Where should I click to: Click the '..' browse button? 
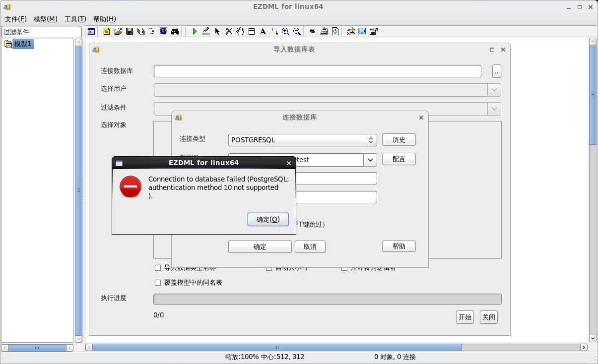click(x=497, y=71)
